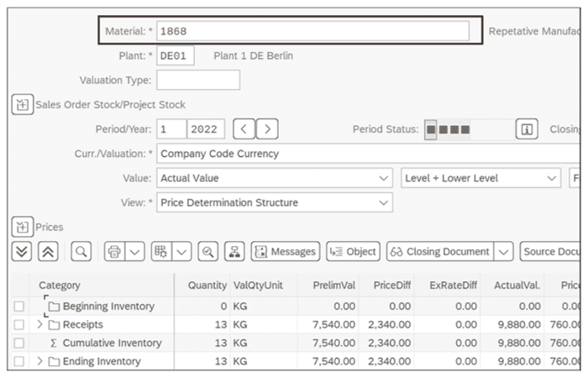The height and width of the screenshot is (377, 588).
Task: Expand the Prices section icon
Action: [x=23, y=227]
